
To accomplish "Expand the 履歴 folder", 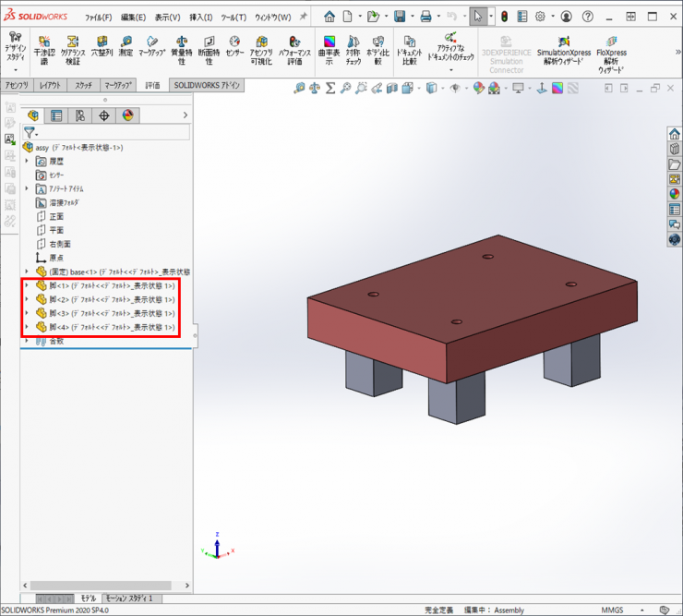I will pyautogui.click(x=27, y=162).
